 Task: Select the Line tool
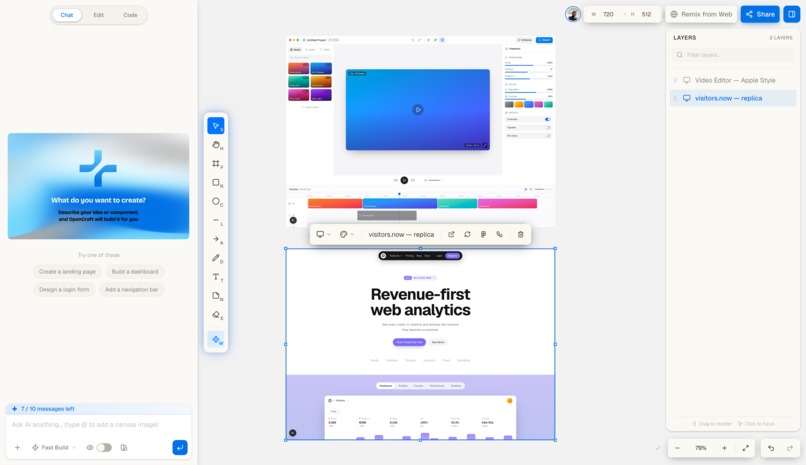pos(216,220)
